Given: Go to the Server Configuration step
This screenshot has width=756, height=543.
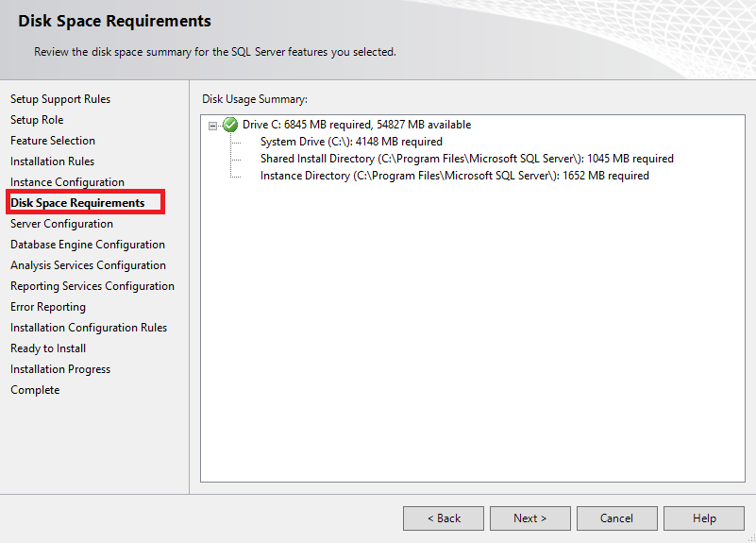Looking at the screenshot, I should point(61,224).
